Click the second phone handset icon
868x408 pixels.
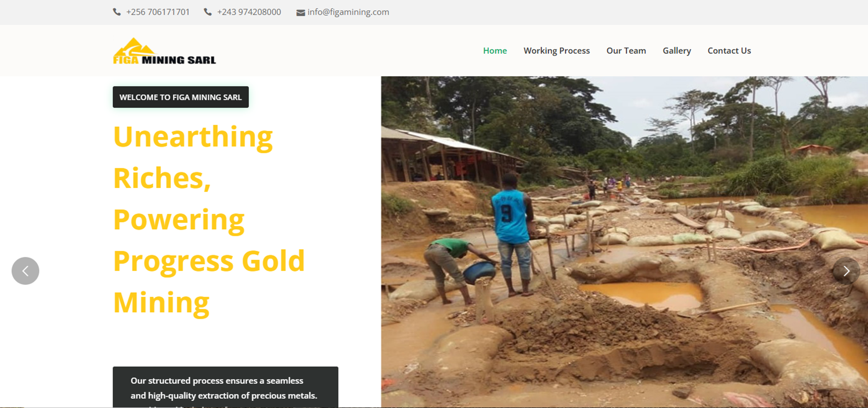208,12
